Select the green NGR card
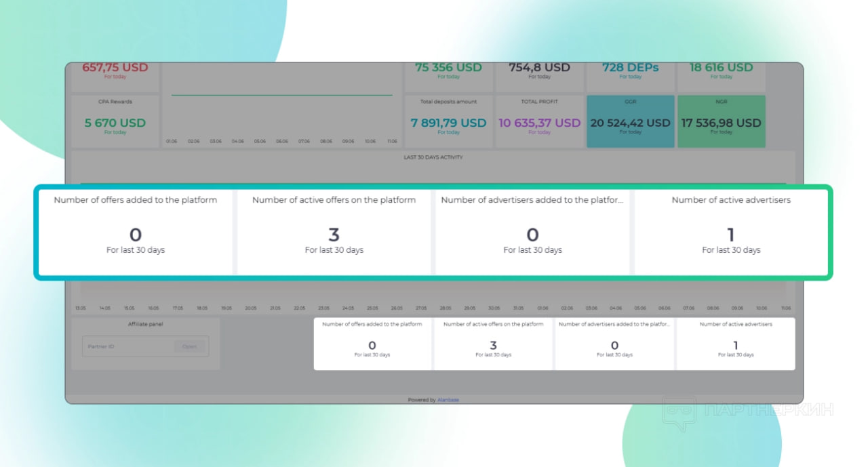 pyautogui.click(x=722, y=121)
